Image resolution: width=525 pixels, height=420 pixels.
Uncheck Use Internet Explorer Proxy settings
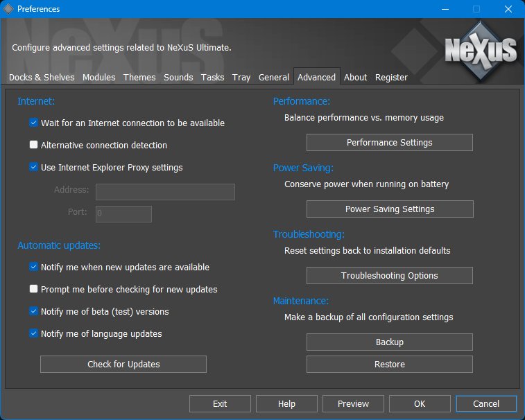pyautogui.click(x=33, y=166)
